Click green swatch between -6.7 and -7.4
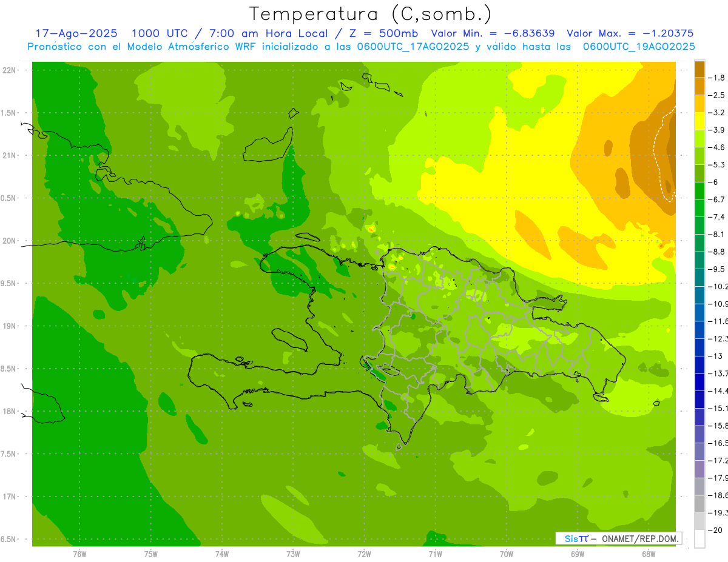Image resolution: width=728 pixels, height=562 pixels. tap(699, 209)
